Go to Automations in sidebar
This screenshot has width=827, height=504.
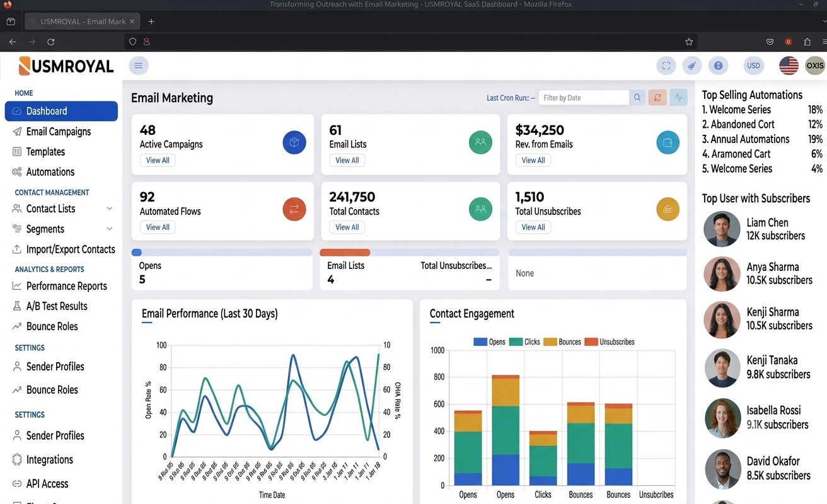[50, 172]
